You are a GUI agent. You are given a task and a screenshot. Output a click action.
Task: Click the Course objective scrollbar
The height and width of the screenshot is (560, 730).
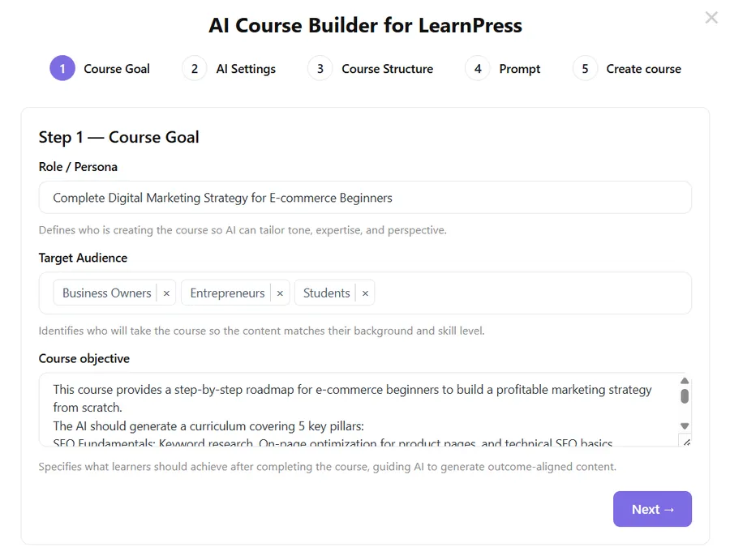(x=684, y=397)
